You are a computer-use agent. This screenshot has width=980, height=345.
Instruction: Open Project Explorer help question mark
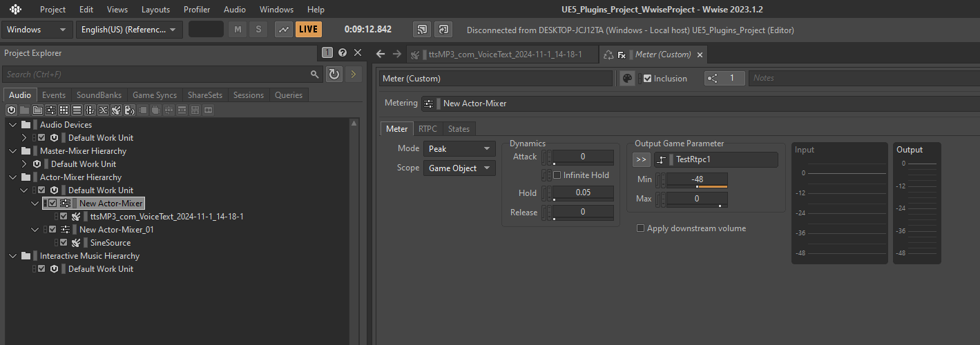[x=343, y=52]
